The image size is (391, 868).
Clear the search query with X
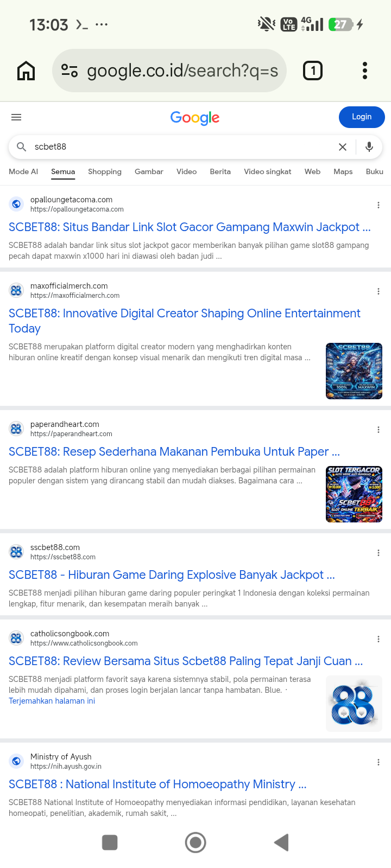(343, 147)
